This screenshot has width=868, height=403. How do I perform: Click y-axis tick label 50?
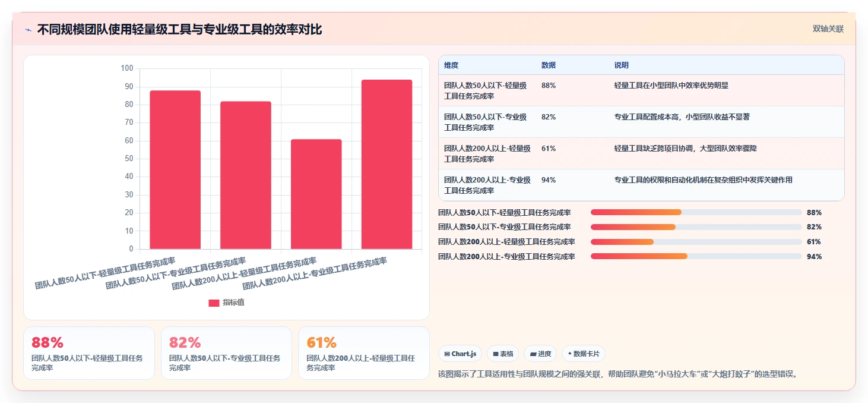(129, 159)
